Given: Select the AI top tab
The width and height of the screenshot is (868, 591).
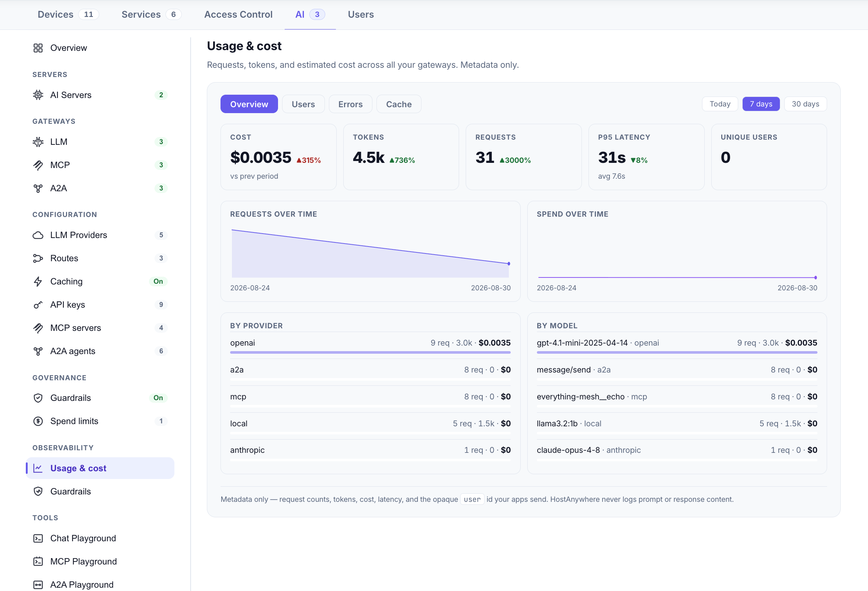Looking at the screenshot, I should tap(310, 14).
